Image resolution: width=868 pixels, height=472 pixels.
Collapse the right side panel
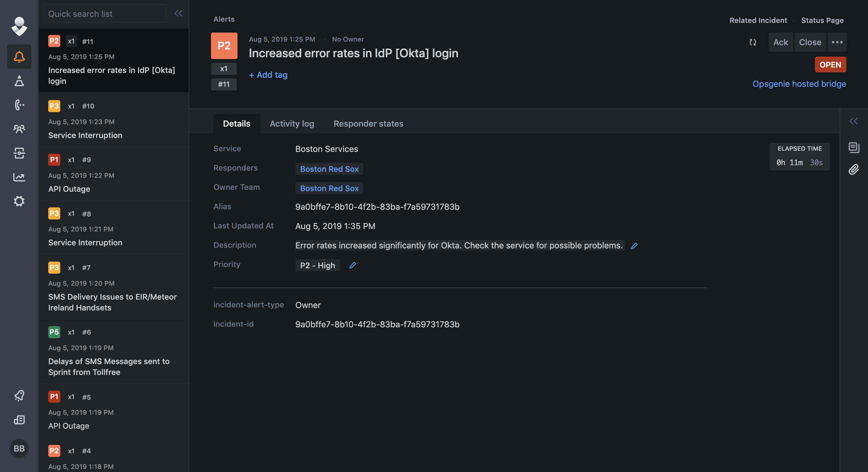point(854,121)
